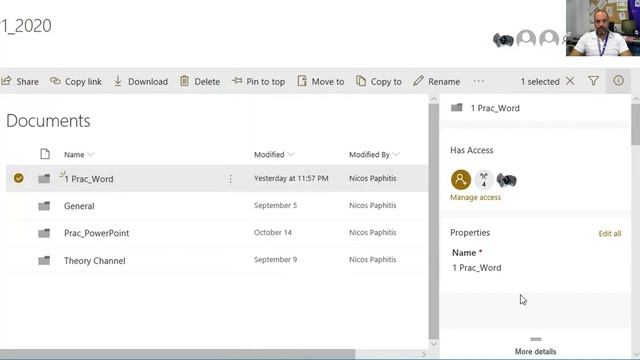This screenshot has width=640, height=360.
Task: Click the group of 4 access icon
Action: point(484,180)
